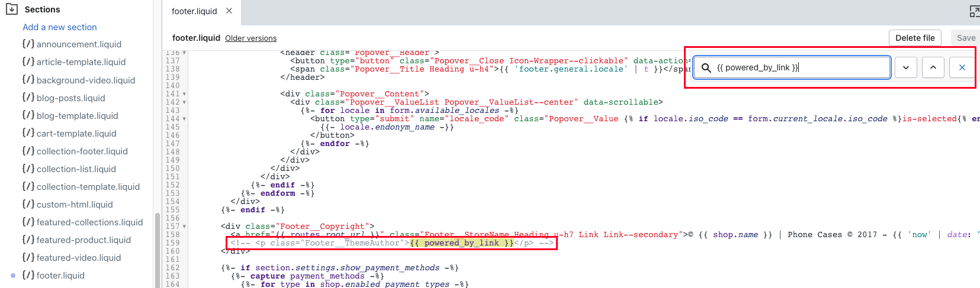The image size is (980, 288).
Task: View Older versions of footer.liquid
Action: (250, 38)
